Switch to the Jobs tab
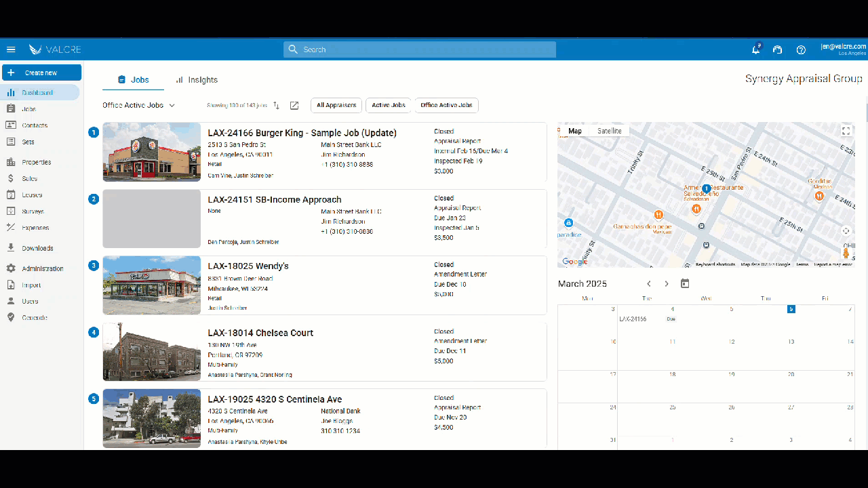 coord(133,79)
